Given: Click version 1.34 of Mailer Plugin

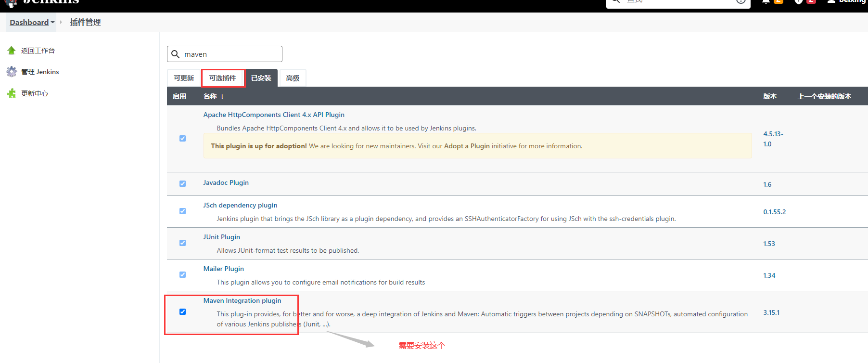Looking at the screenshot, I should coord(769,275).
